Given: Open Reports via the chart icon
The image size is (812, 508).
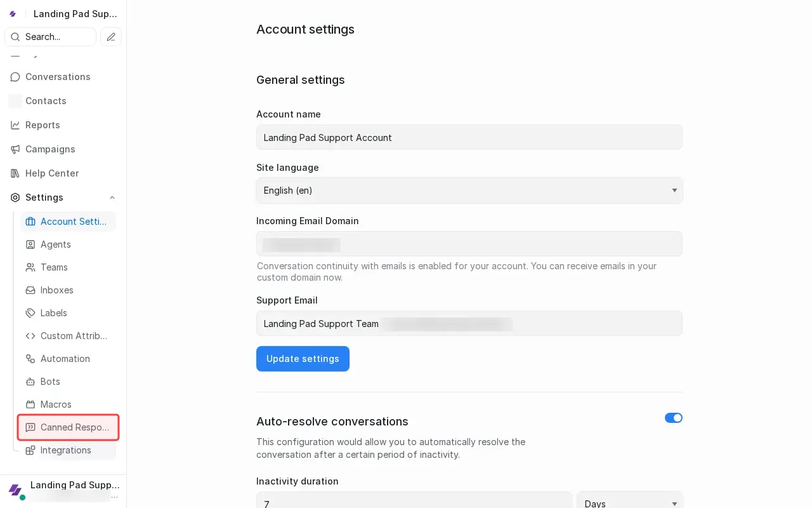Looking at the screenshot, I should point(15,125).
